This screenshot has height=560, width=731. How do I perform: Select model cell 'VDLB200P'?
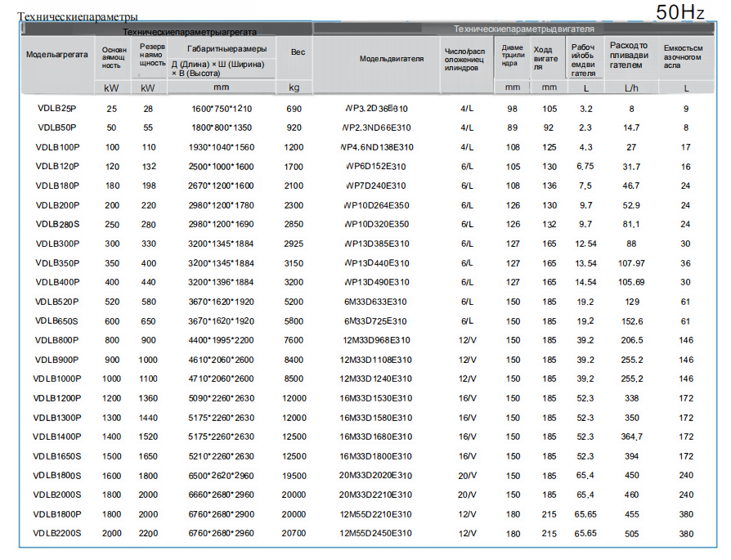click(57, 205)
